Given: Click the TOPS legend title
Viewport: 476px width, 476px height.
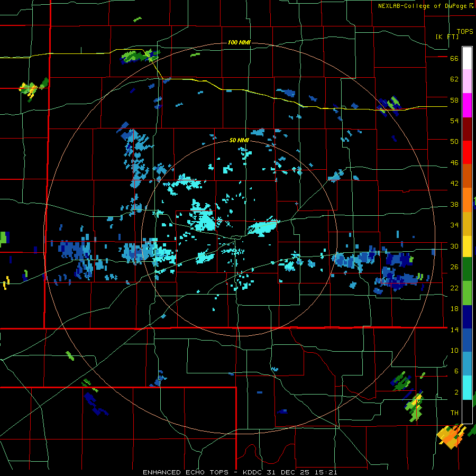Looking at the screenshot, I should [x=465, y=31].
